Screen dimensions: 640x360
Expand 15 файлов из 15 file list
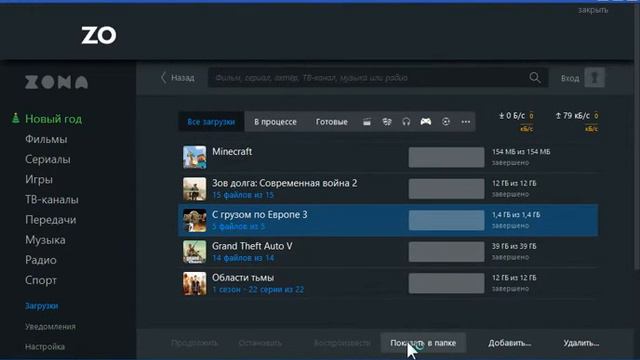243,195
